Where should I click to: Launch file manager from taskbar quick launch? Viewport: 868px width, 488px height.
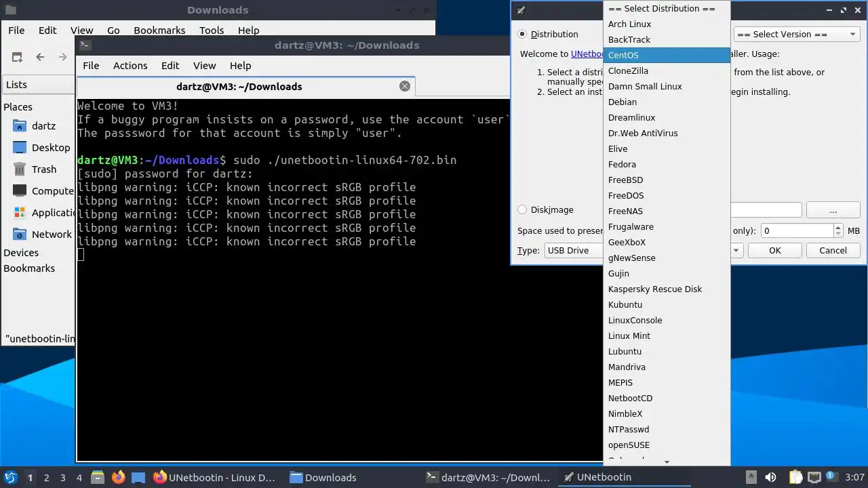pos(97,477)
